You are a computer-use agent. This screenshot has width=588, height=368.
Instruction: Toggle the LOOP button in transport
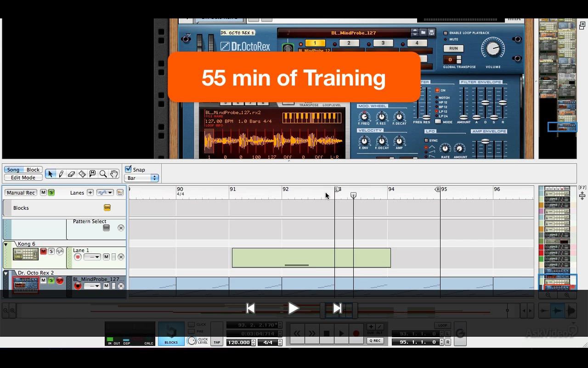tap(442, 325)
